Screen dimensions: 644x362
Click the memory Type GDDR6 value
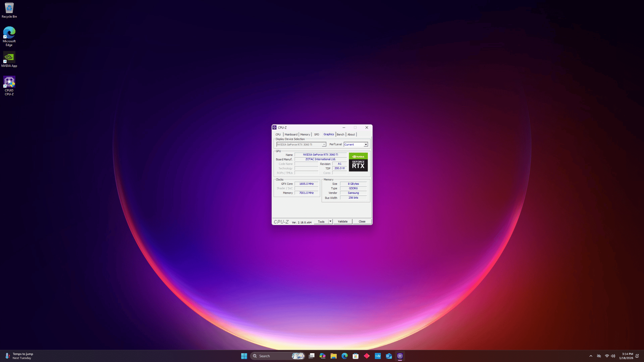pyautogui.click(x=353, y=189)
